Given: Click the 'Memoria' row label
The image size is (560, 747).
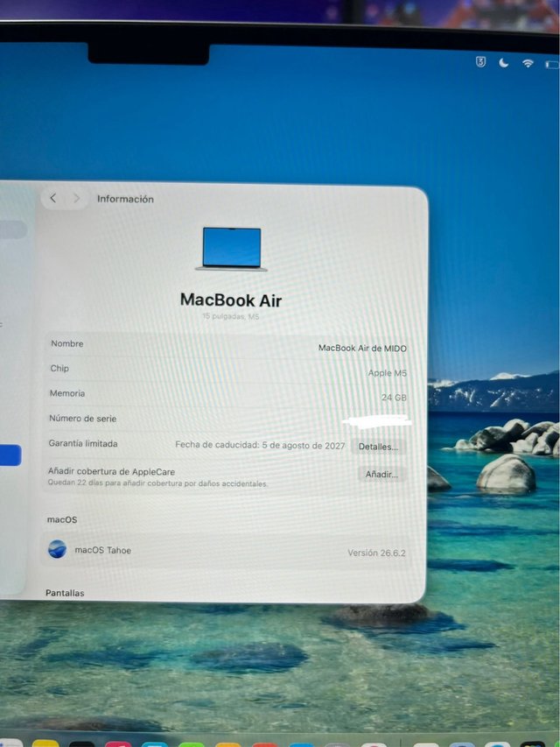Looking at the screenshot, I should (x=67, y=393).
